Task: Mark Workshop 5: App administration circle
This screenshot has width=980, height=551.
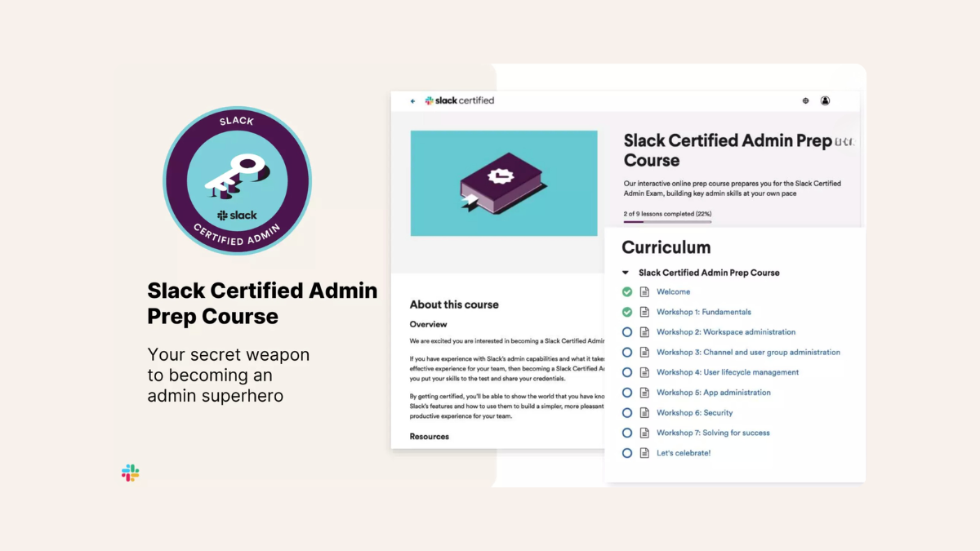Action: tap(627, 393)
